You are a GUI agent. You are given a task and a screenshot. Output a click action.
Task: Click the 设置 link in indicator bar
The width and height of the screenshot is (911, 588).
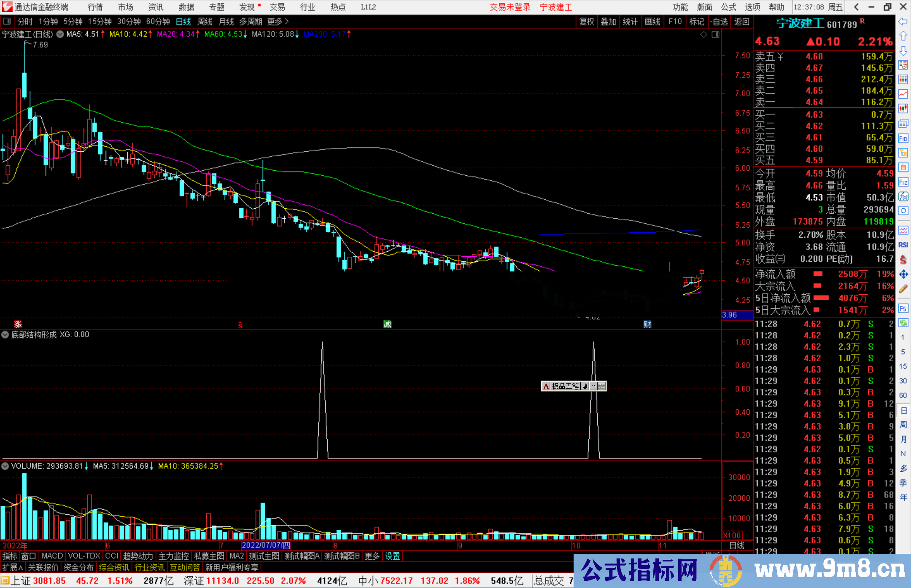click(392, 556)
